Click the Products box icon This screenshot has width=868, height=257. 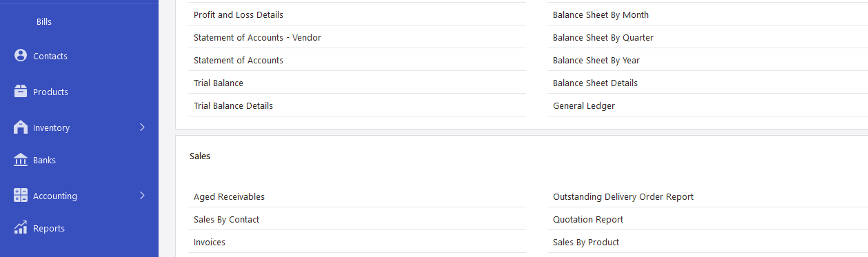(20, 91)
